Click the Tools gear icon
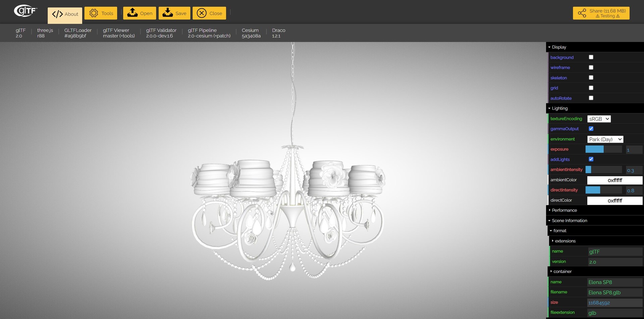Image resolution: width=644 pixels, height=319 pixels. pyautogui.click(x=94, y=13)
